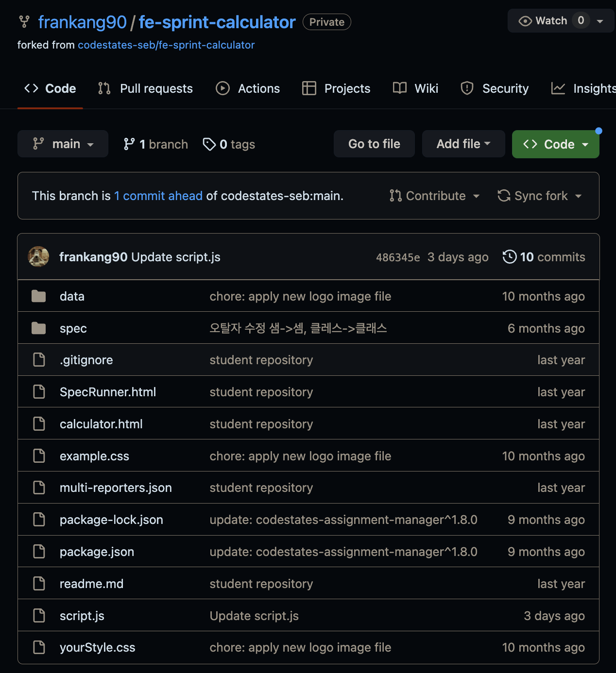Open the Add file dropdown
This screenshot has height=673, width=616.
pos(463,144)
